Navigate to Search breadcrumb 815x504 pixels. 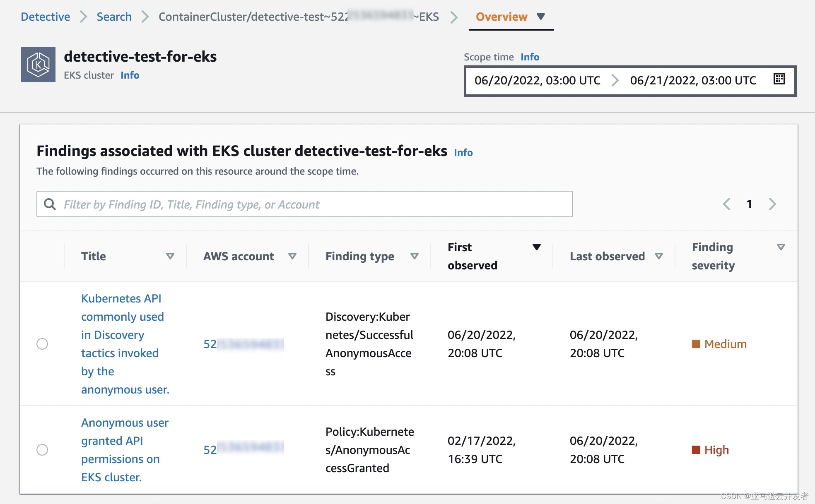pyautogui.click(x=114, y=17)
